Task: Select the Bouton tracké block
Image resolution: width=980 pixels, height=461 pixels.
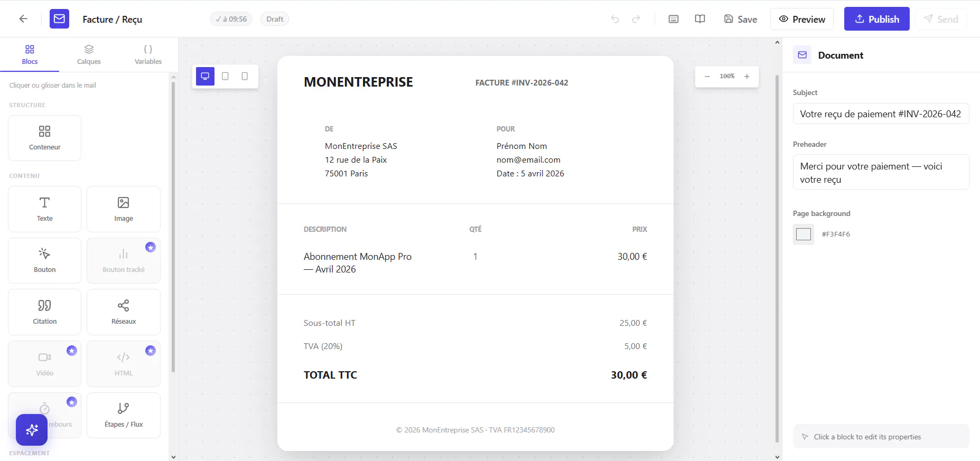Action: point(124,260)
